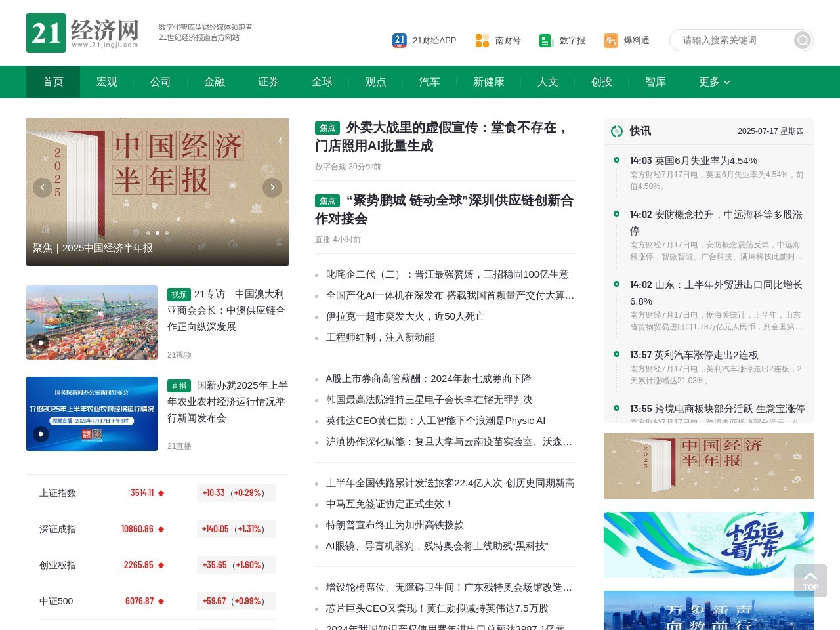
Task: Click the 南财号 icon
Action: tap(481, 40)
